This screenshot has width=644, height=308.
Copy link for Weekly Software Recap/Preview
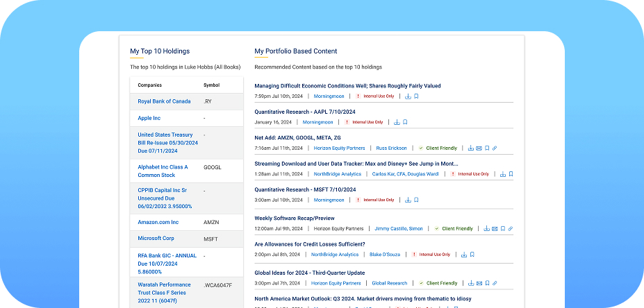tap(511, 229)
